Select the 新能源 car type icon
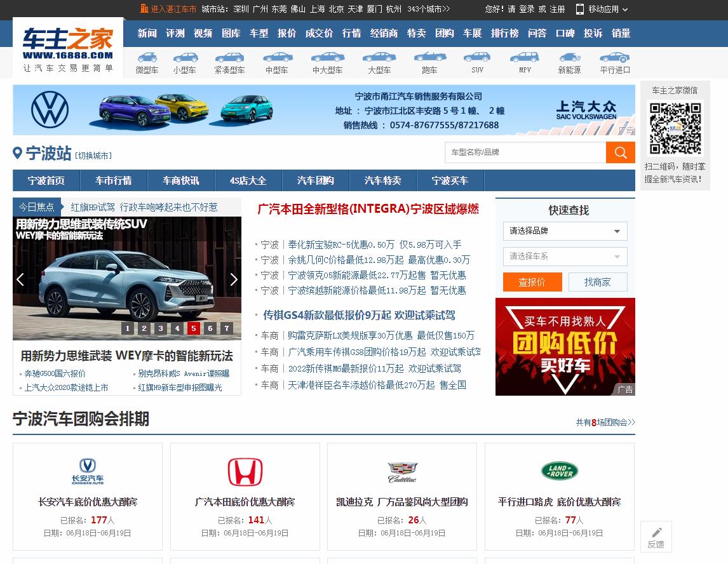728x564 pixels. point(570,58)
